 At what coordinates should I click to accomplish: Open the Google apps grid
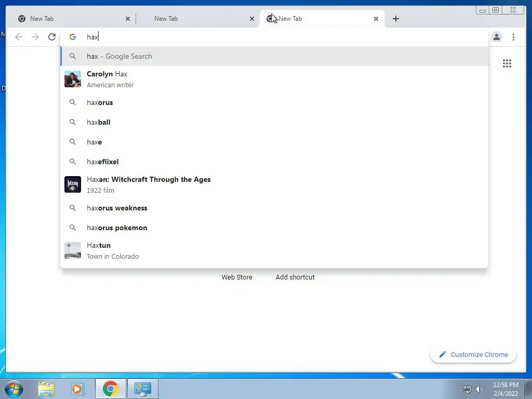[507, 63]
